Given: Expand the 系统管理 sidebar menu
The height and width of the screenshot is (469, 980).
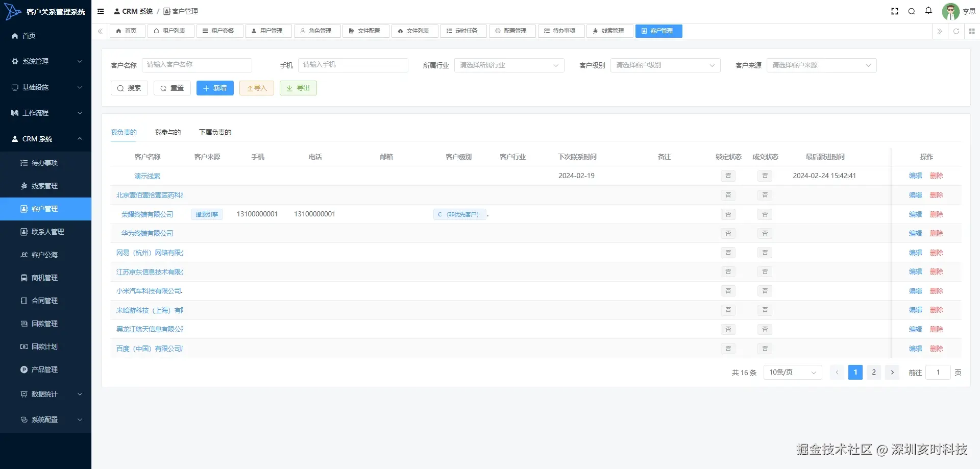Looking at the screenshot, I should pos(46,61).
